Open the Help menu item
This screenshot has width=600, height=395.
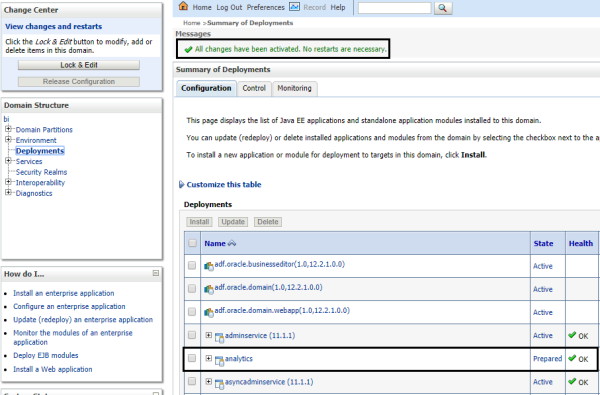[338, 7]
